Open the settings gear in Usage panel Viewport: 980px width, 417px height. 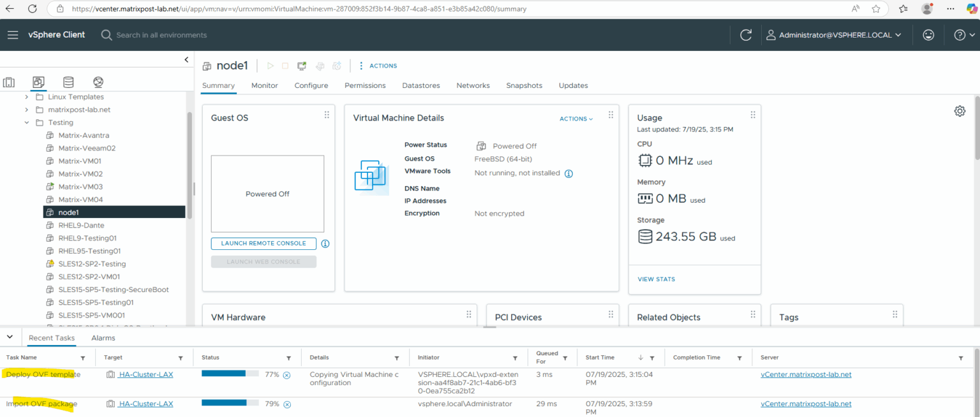(960, 110)
